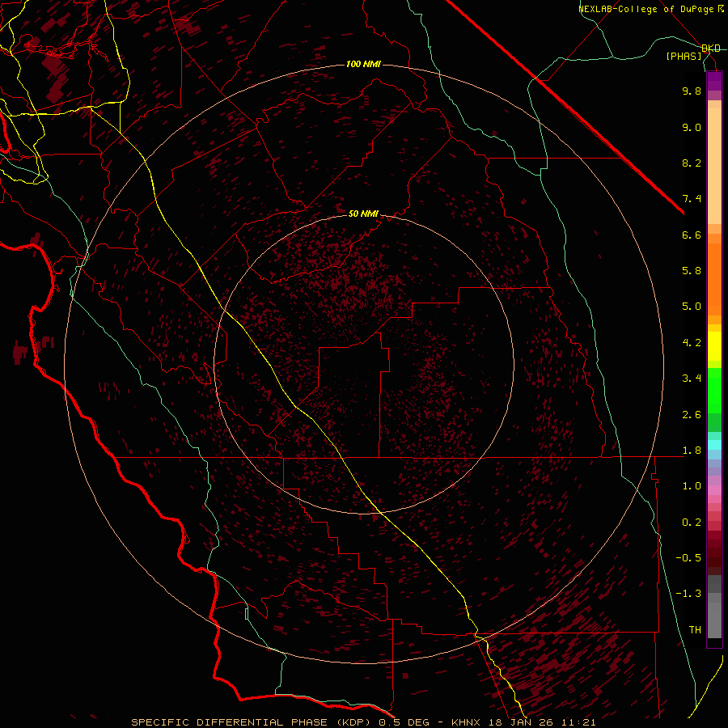Viewport: 728px width, 728px height.
Task: Click the bright green segment of color bar
Action: click(714, 392)
